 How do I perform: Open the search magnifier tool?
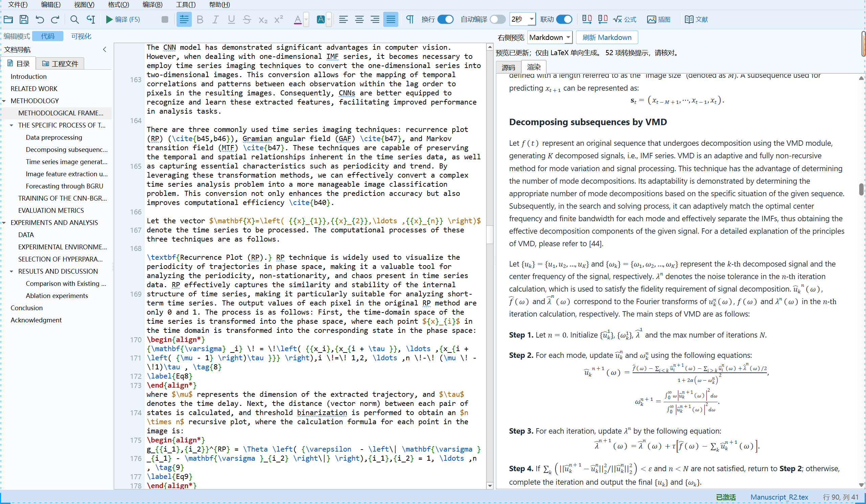point(74,19)
